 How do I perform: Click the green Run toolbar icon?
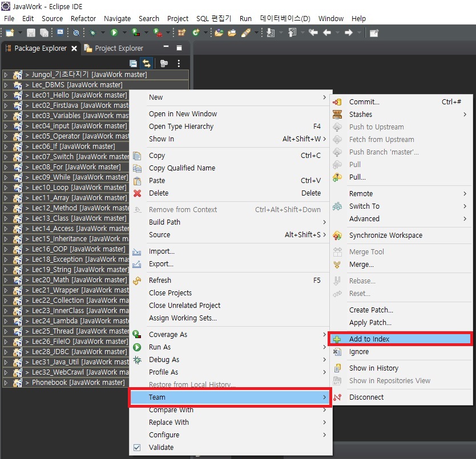coord(114,33)
